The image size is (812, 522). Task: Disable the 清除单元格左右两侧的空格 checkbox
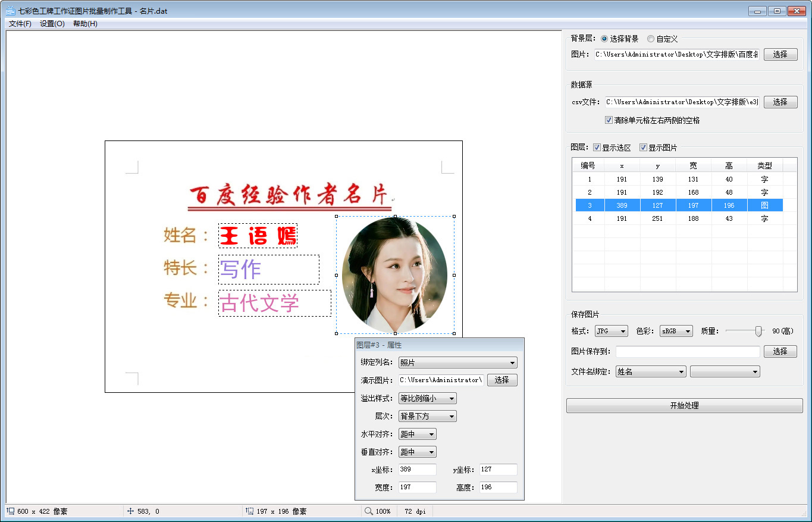coord(608,119)
